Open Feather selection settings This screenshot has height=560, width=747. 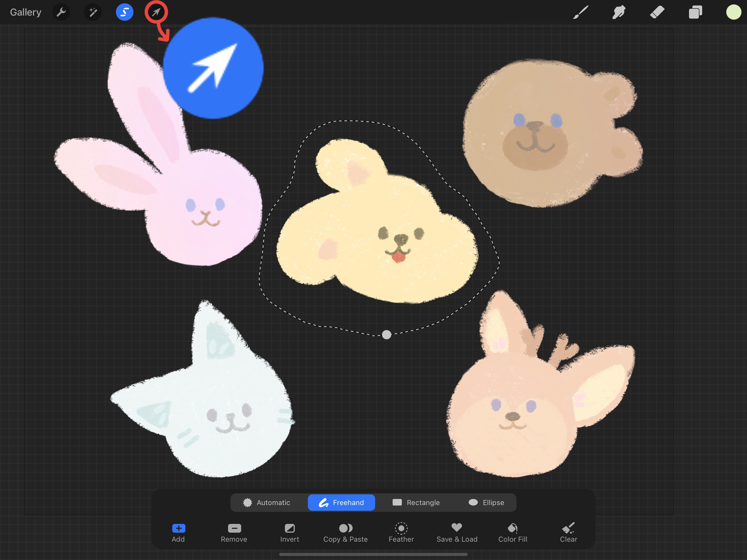[x=401, y=533]
